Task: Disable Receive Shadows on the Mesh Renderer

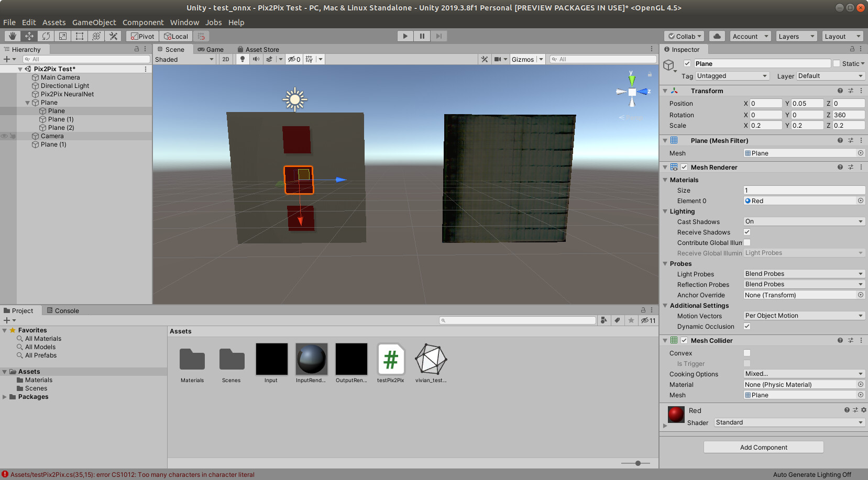Action: [x=747, y=232]
